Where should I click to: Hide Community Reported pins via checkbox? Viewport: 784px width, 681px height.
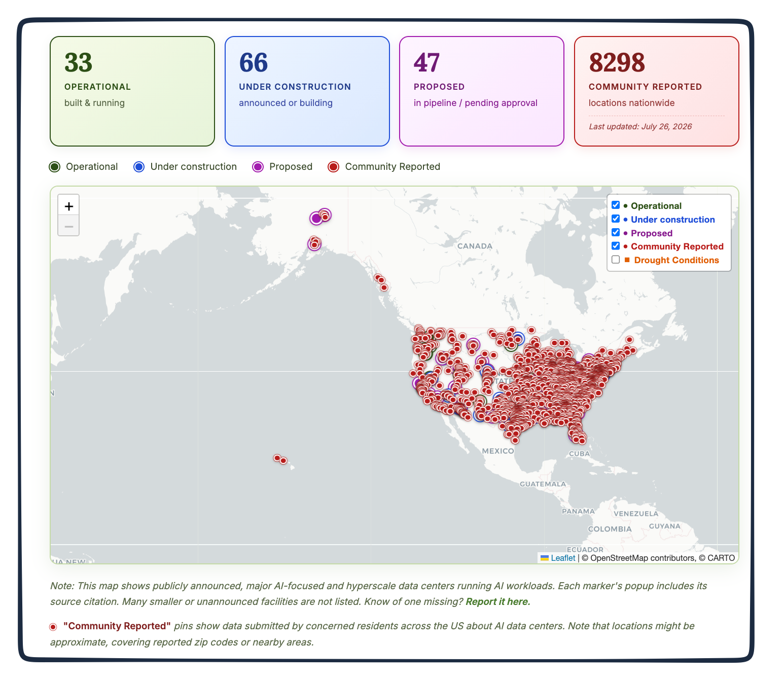point(616,246)
